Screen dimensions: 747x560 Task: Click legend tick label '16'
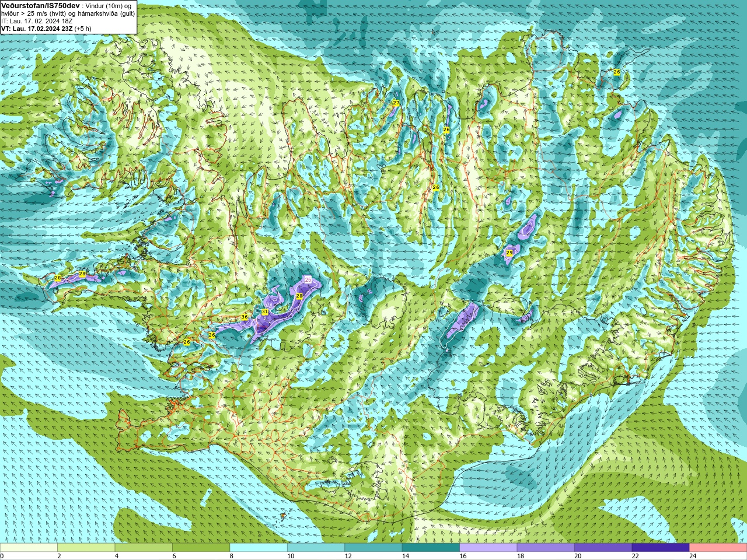click(463, 556)
